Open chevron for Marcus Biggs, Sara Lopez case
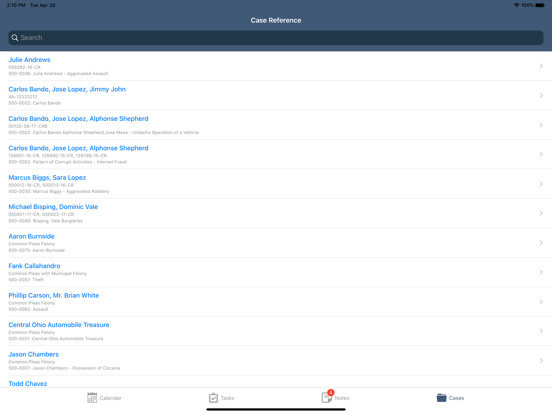 (x=541, y=184)
